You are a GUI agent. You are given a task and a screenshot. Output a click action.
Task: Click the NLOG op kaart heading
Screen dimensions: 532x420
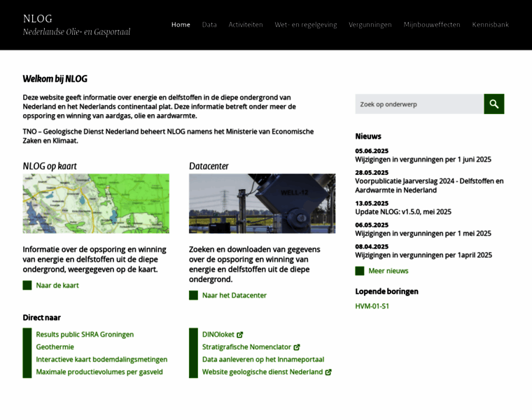tap(50, 166)
